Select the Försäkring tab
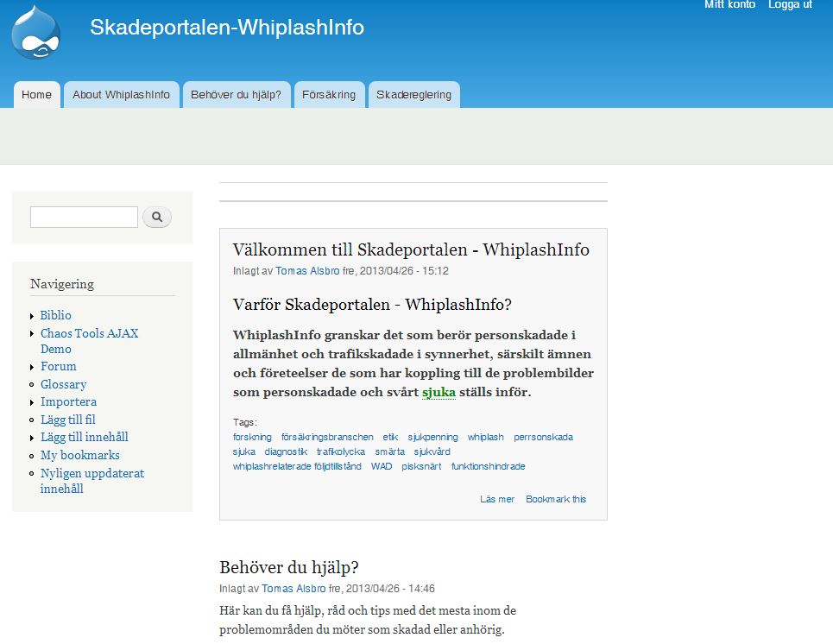 [328, 95]
